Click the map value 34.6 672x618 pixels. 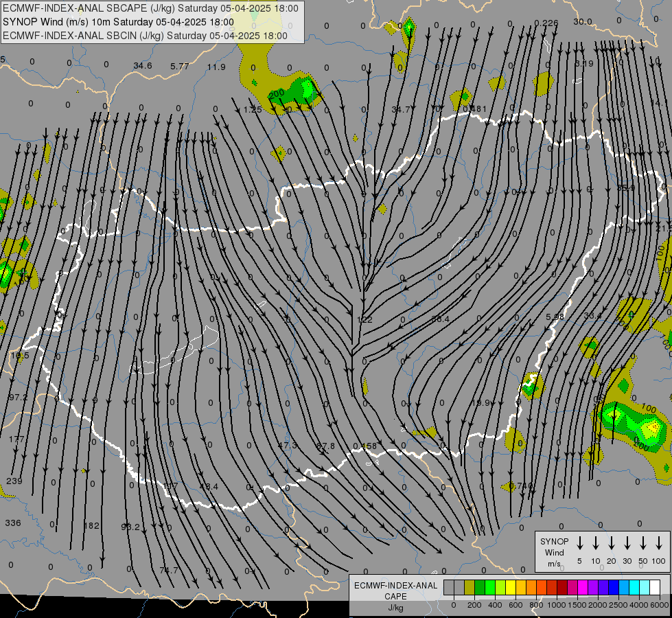(143, 66)
